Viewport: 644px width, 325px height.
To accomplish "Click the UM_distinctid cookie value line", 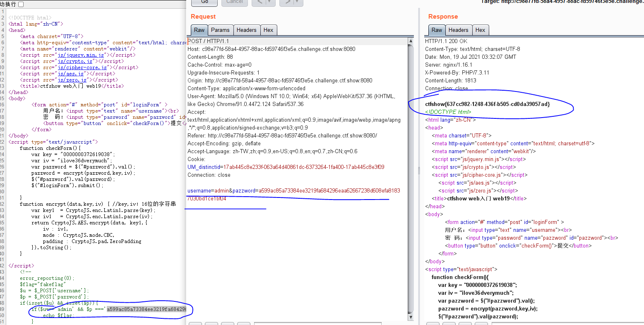I will (286, 167).
